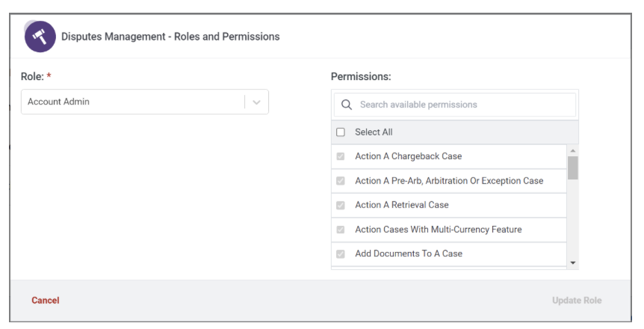Viewport: 644px width, 329px height.
Task: Click the Disputes Management gavel icon
Action: [x=40, y=37]
